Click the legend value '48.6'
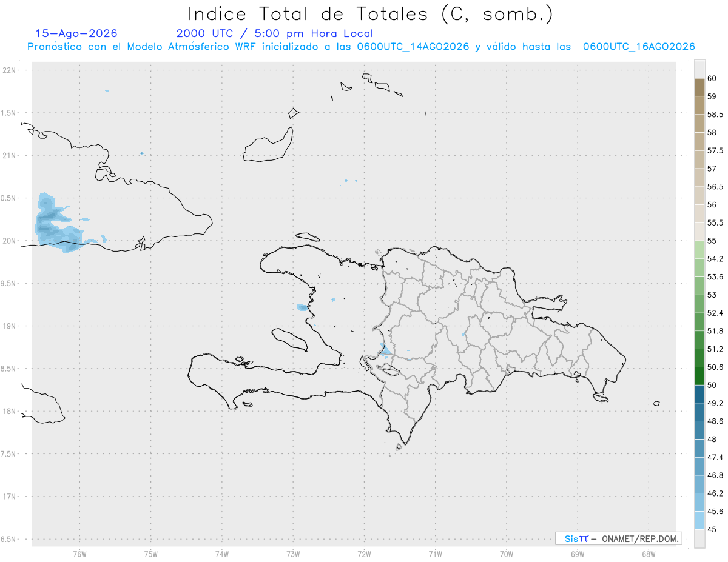Screen dimensions: 728x562 point(715,421)
